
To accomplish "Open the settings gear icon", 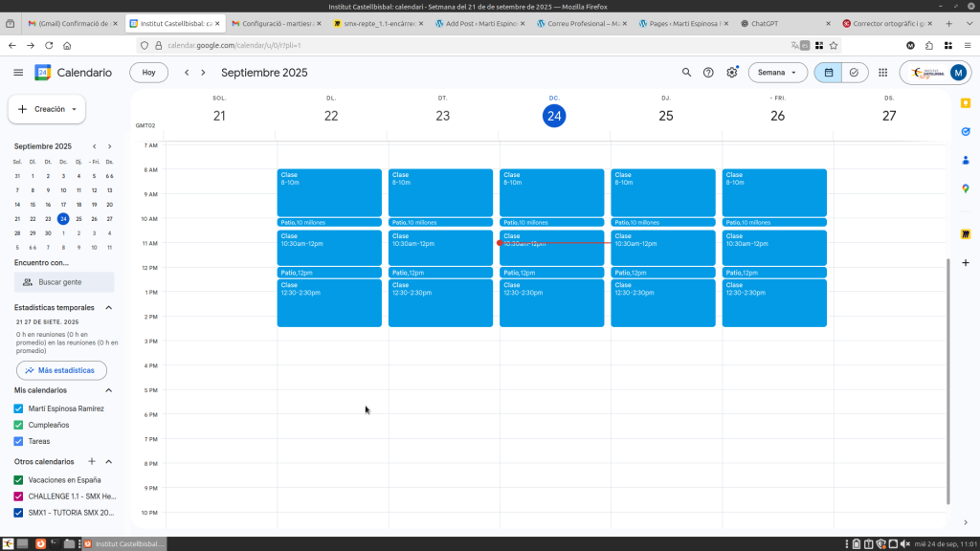I will 732,73.
